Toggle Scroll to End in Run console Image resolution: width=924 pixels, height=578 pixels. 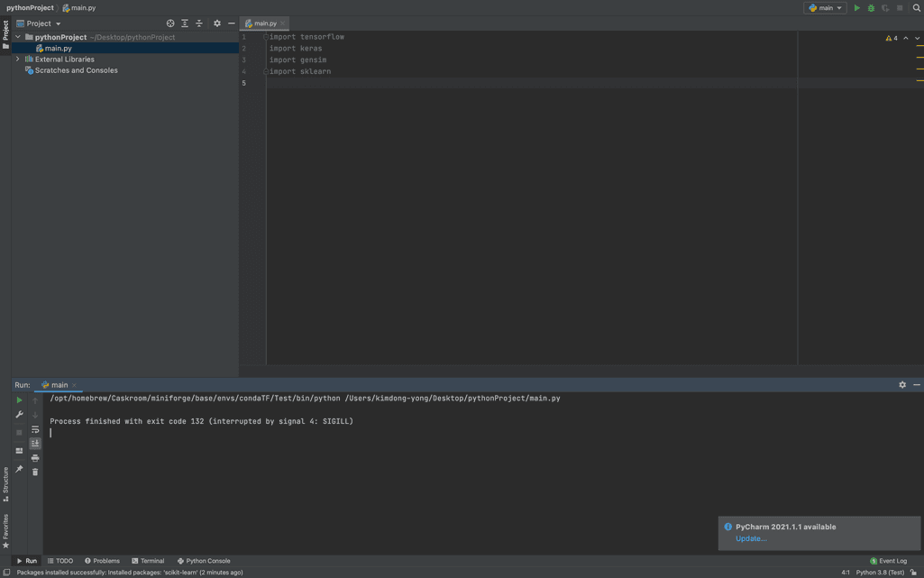tap(35, 443)
